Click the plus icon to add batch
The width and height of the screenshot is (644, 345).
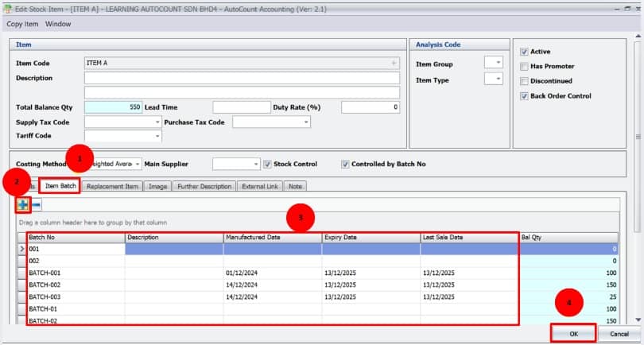pos(23,204)
